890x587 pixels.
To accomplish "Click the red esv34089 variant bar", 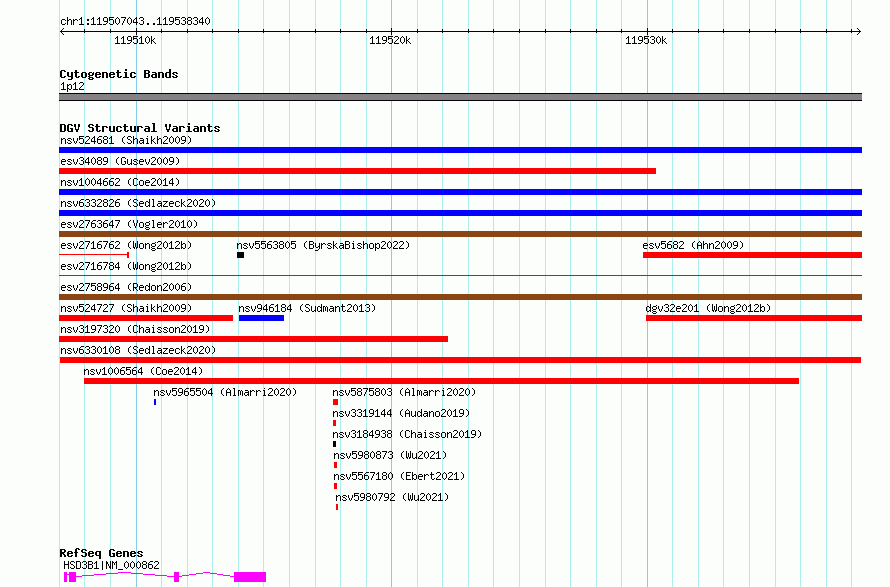I will [358, 171].
